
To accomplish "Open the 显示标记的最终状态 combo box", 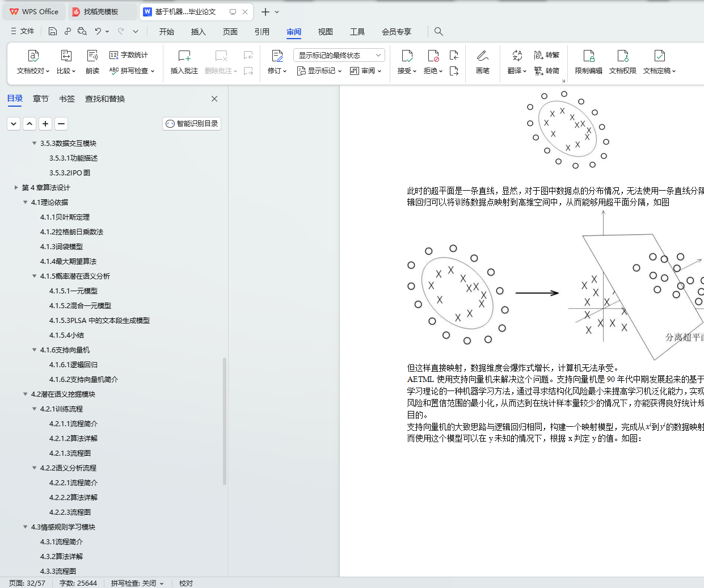I will pyautogui.click(x=339, y=55).
